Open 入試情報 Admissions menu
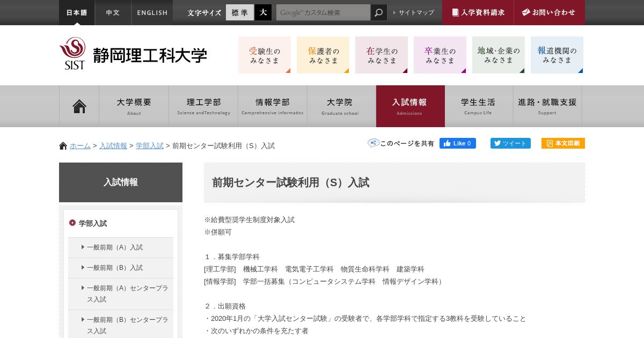The image size is (644, 338). pyautogui.click(x=411, y=106)
